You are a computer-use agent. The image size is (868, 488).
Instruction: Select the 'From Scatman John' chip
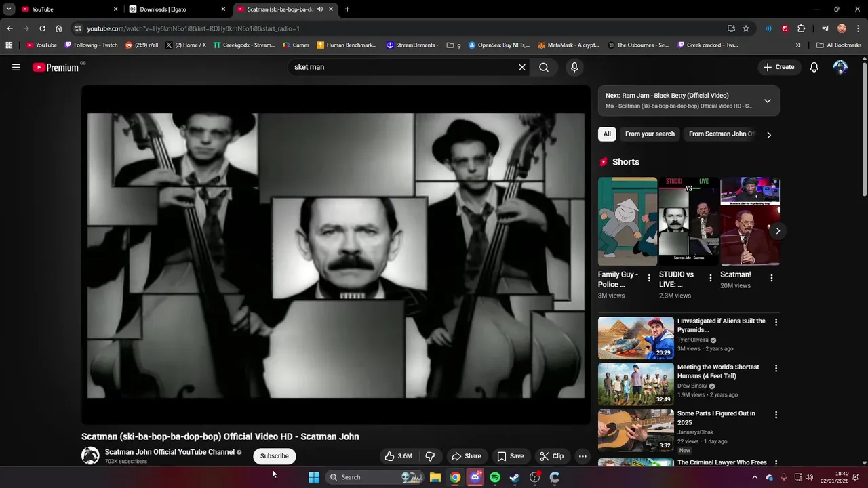(x=722, y=134)
